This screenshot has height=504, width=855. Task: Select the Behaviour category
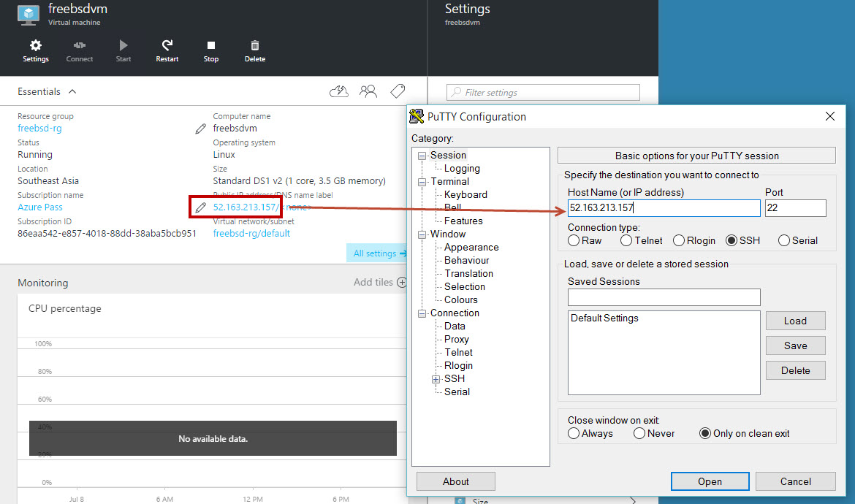(467, 261)
